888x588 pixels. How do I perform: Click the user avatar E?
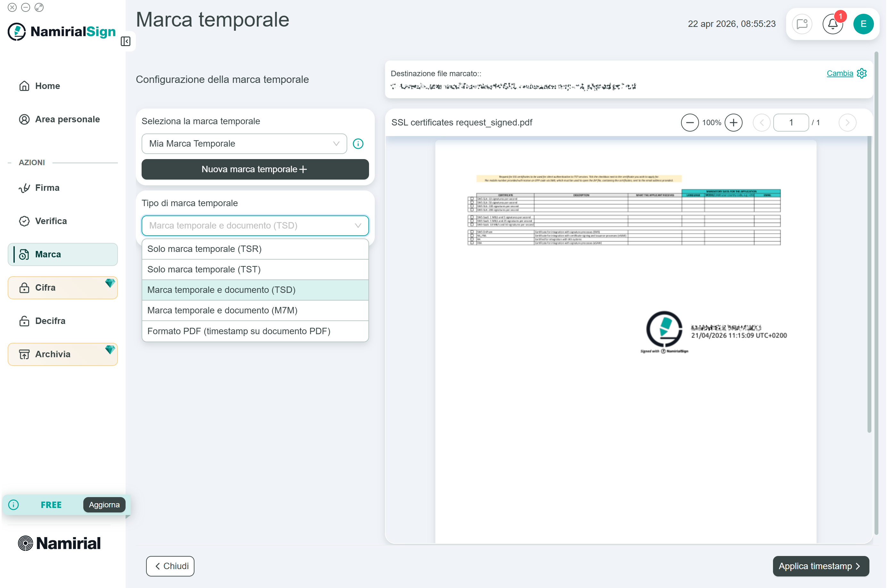point(863,24)
